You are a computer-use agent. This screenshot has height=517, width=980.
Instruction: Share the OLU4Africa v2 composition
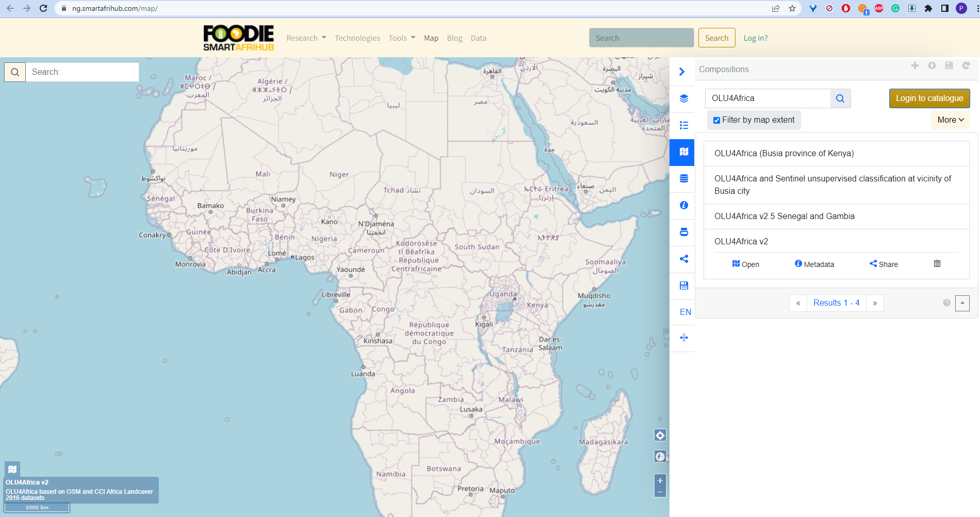(884, 264)
